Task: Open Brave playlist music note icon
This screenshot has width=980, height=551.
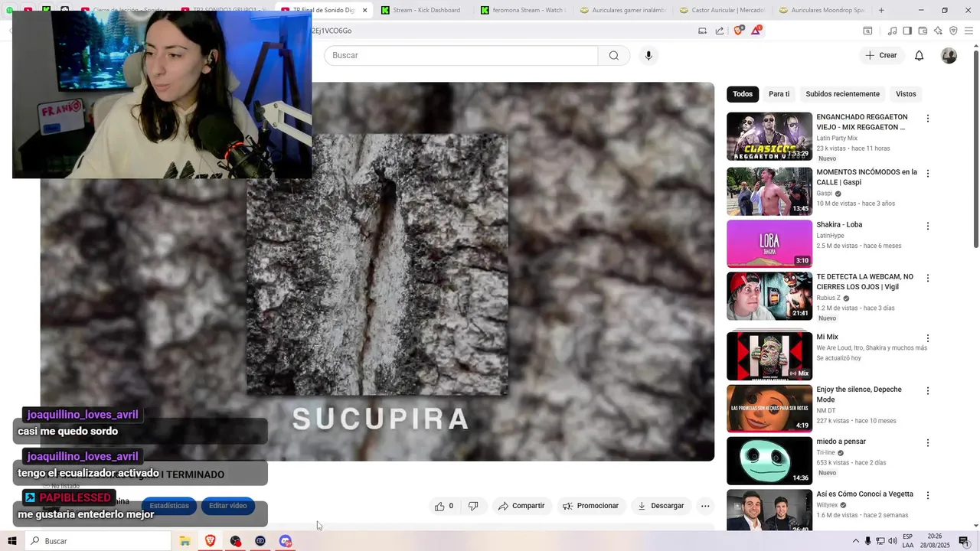Action: point(892,31)
